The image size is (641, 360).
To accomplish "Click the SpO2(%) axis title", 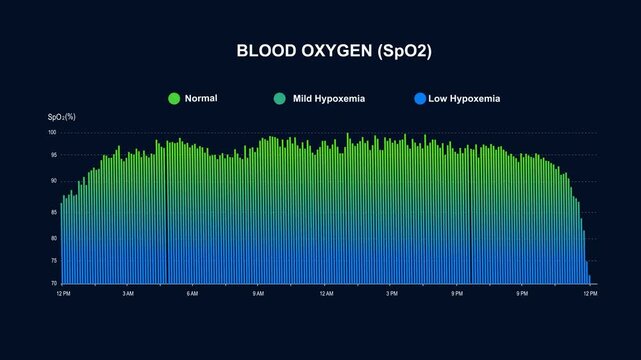I will tap(61, 117).
